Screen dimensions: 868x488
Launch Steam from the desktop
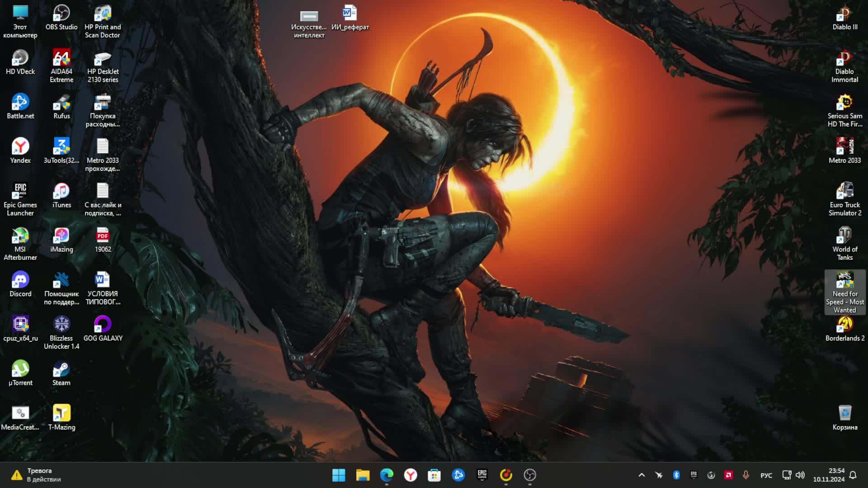click(61, 373)
